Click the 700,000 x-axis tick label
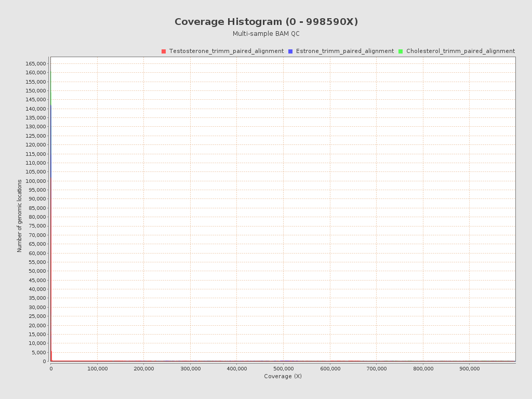Viewport: 532px width, 399px height. [377, 369]
